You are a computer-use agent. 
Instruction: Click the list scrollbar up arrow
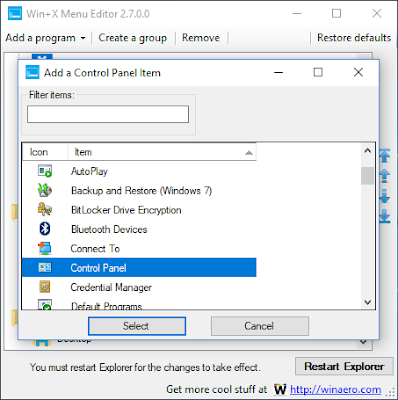[x=368, y=151]
